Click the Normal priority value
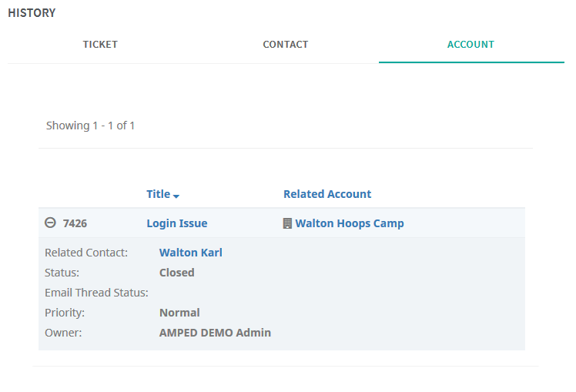Viewport: 576px width, 392px height. tap(179, 313)
